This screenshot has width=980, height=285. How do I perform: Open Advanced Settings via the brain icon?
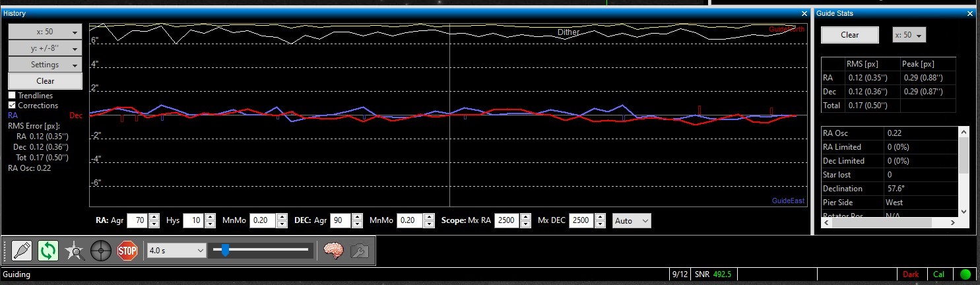(x=333, y=251)
